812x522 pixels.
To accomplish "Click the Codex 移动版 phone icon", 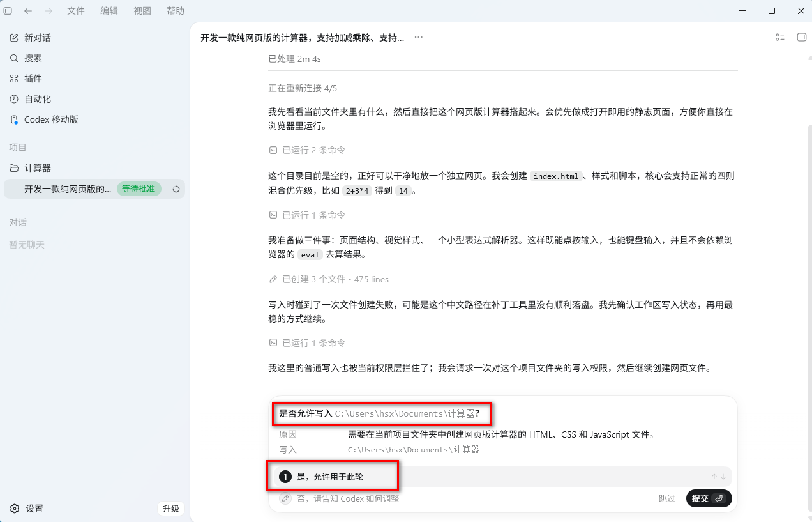I will coord(14,119).
